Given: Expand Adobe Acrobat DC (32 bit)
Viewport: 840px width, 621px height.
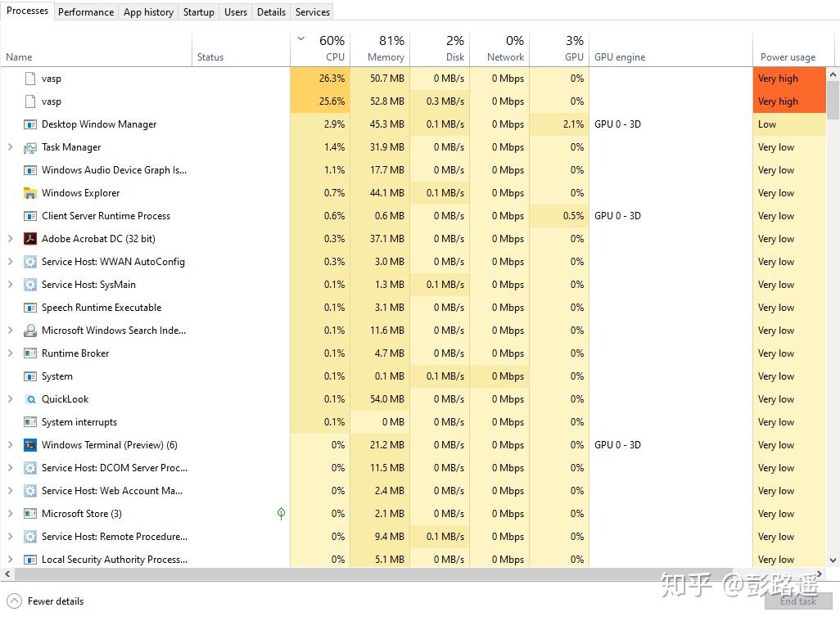Looking at the screenshot, I should pyautogui.click(x=8, y=238).
